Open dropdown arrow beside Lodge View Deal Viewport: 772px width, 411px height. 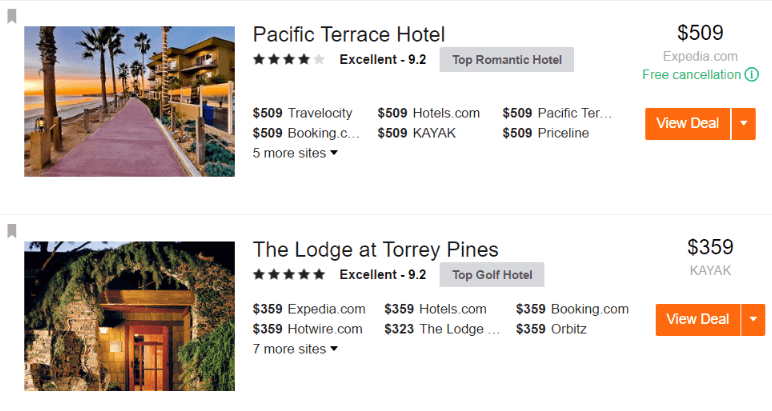click(x=753, y=320)
